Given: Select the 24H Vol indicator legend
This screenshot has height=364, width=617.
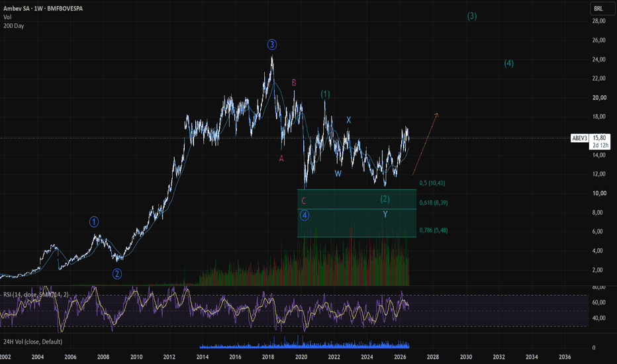Looking at the screenshot, I should click(32, 341).
